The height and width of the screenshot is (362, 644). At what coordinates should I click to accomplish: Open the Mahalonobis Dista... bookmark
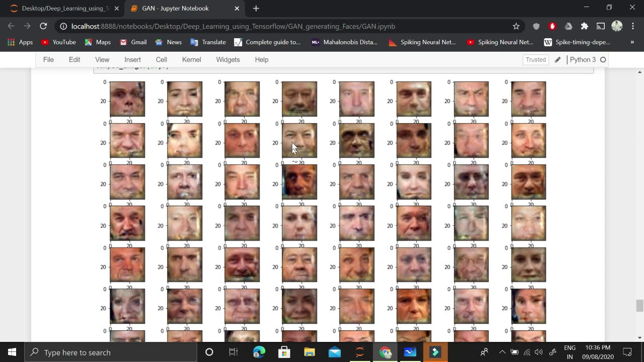345,42
